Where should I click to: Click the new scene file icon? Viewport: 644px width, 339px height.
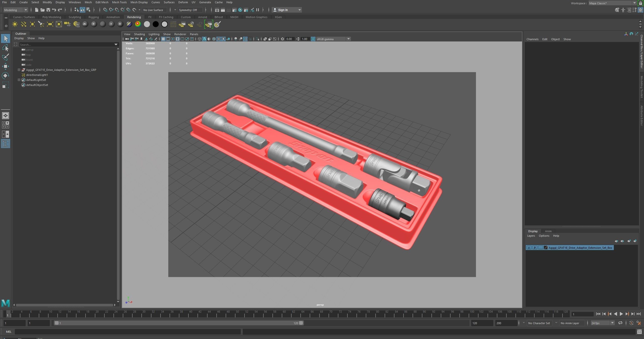coord(36,10)
